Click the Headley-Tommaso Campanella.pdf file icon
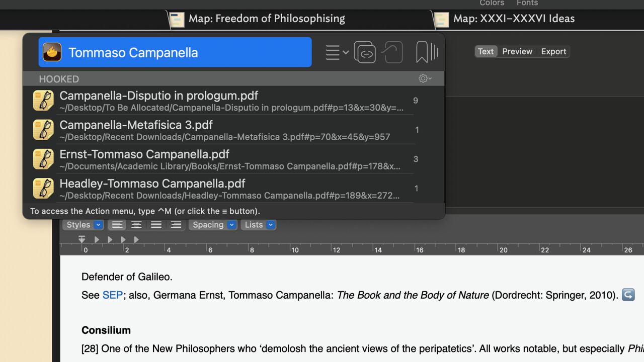This screenshot has width=644, height=362. coord(43,188)
